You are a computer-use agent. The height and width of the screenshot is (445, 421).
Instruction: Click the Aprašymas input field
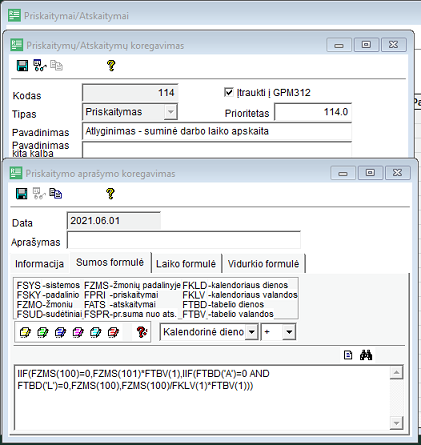(x=184, y=240)
